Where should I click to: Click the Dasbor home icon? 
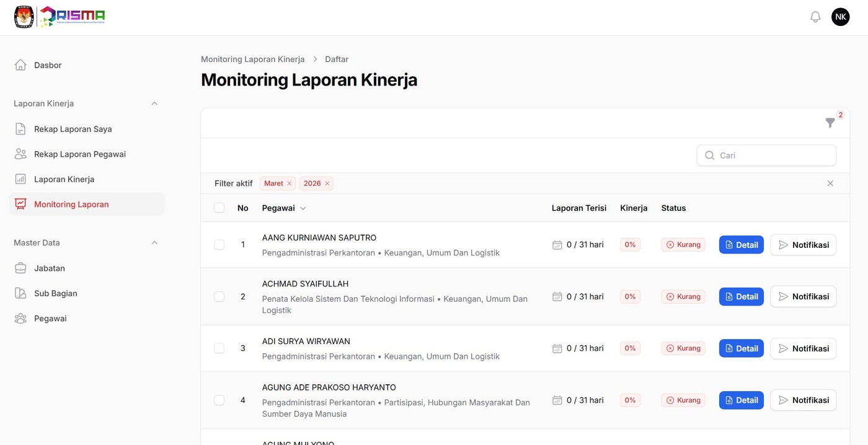20,65
